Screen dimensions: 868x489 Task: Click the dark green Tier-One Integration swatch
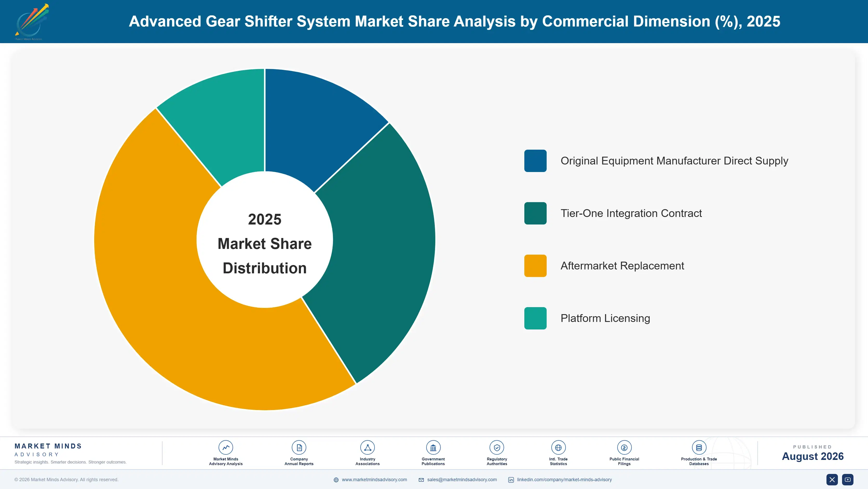[x=535, y=213]
